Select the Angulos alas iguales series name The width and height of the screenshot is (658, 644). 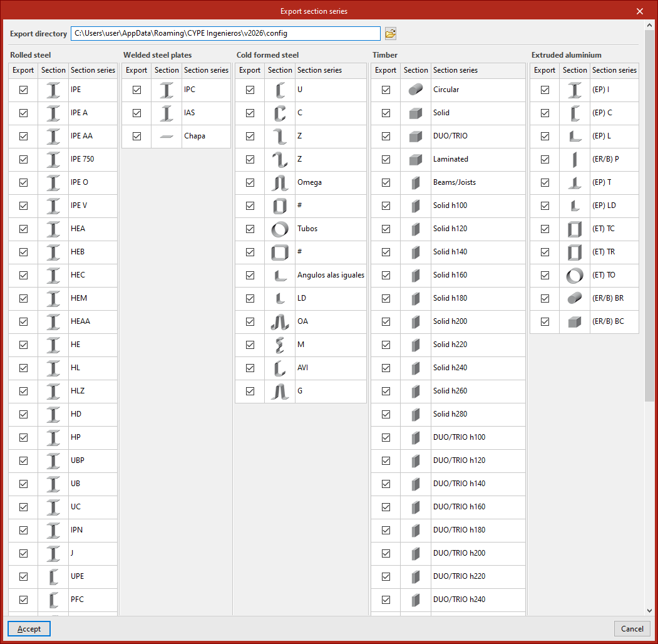[331, 275]
